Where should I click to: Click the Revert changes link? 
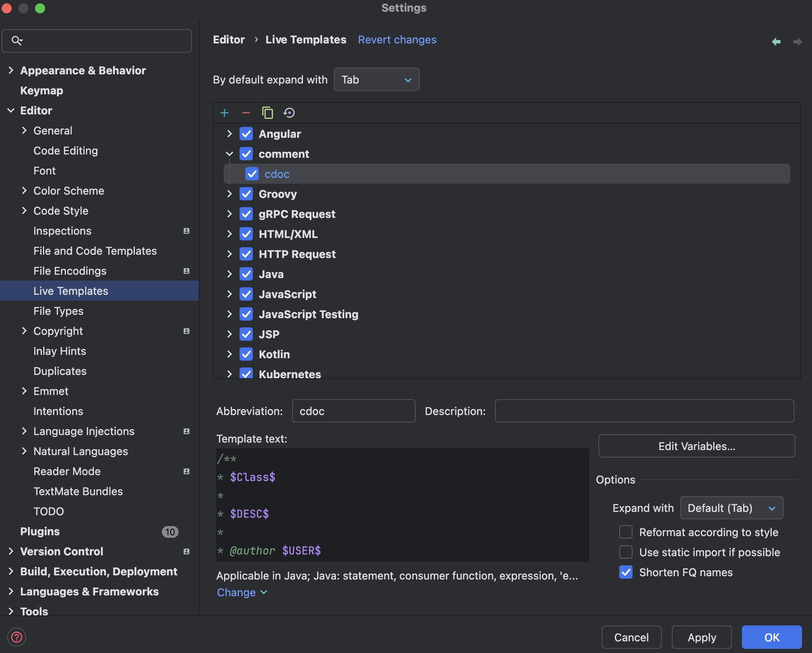tap(397, 40)
